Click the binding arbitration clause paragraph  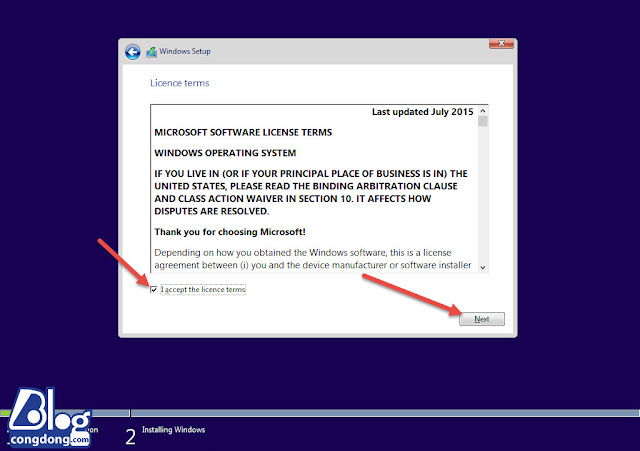click(x=311, y=192)
